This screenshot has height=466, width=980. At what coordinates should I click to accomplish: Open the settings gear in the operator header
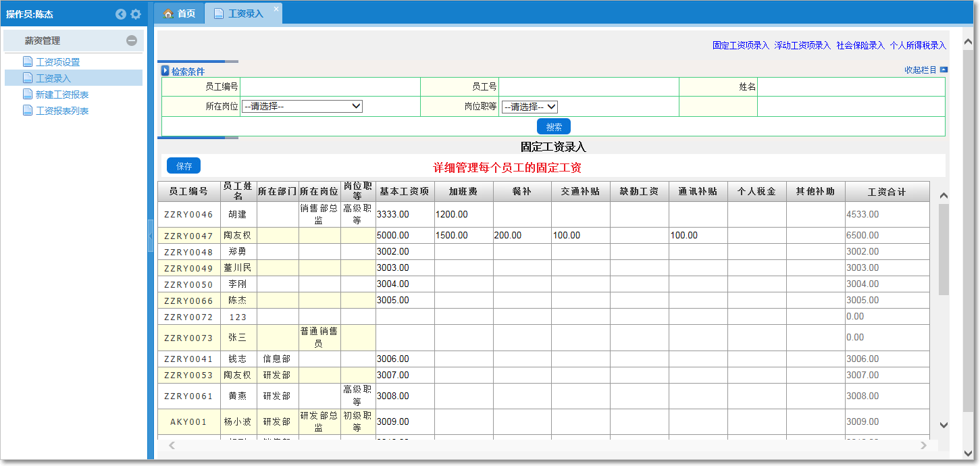click(x=134, y=14)
